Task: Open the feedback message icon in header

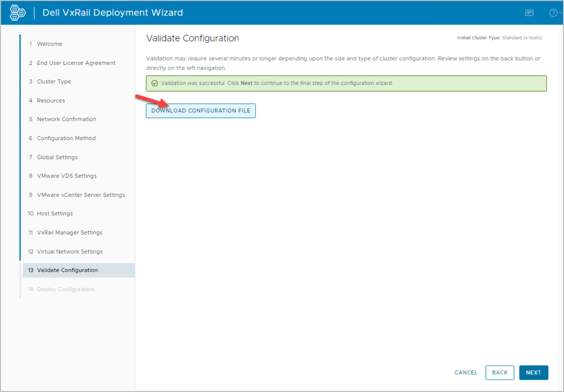Action: coord(529,13)
